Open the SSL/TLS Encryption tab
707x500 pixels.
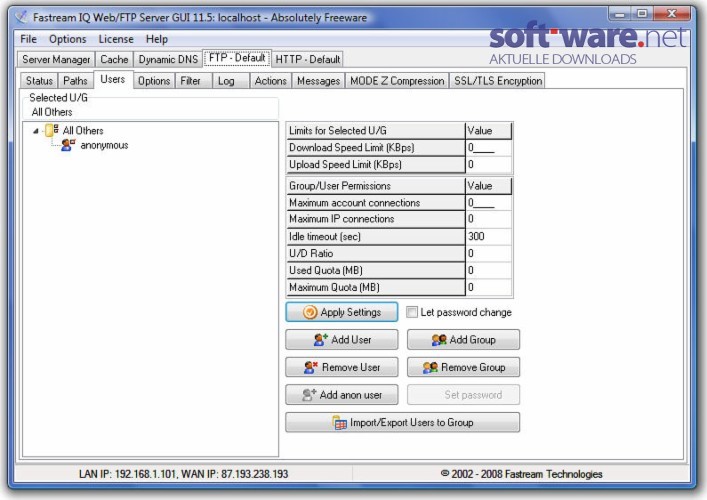[498, 81]
